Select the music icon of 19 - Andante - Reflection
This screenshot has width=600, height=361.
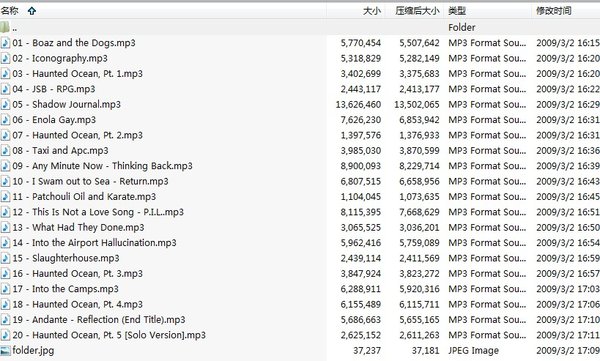5,320
